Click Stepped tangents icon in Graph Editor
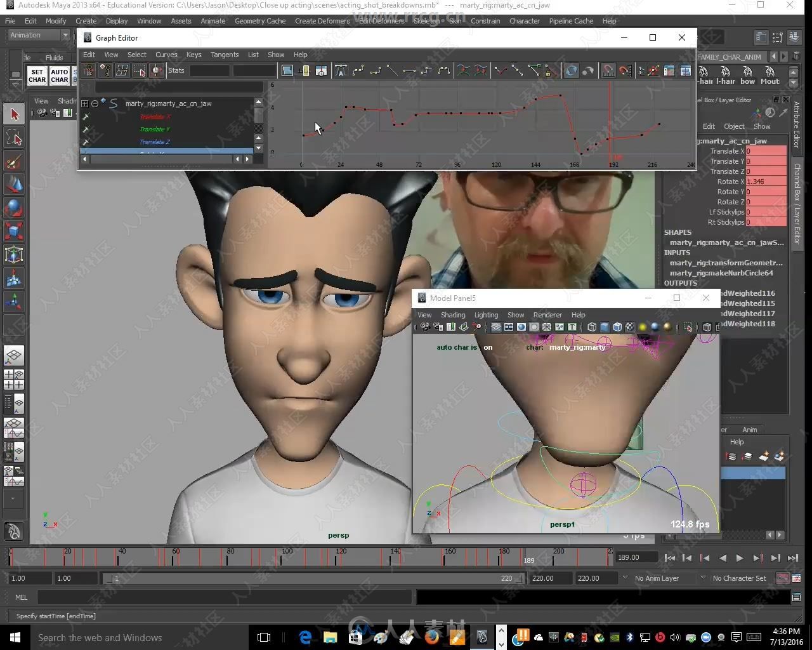This screenshot has width=812, height=650. pos(426,70)
